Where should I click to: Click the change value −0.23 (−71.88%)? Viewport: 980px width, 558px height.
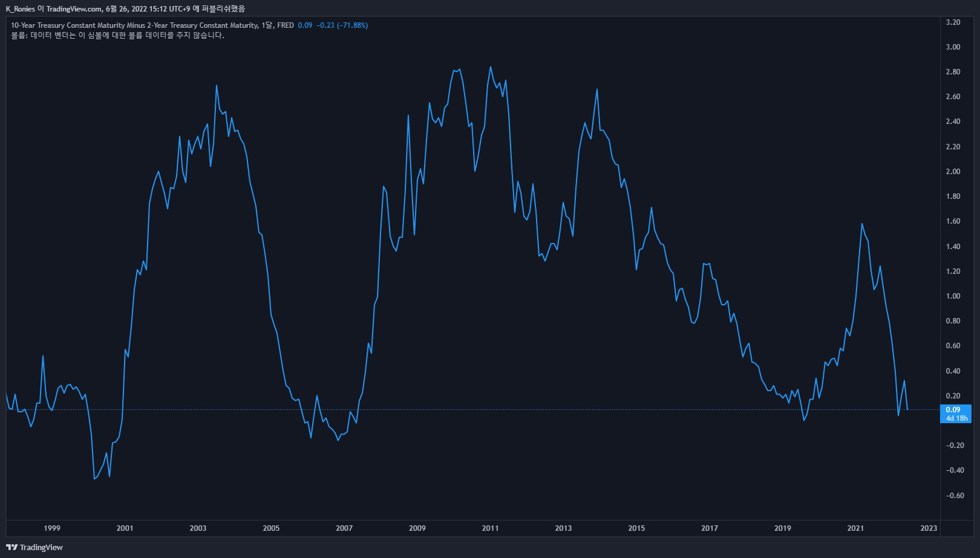coord(342,25)
